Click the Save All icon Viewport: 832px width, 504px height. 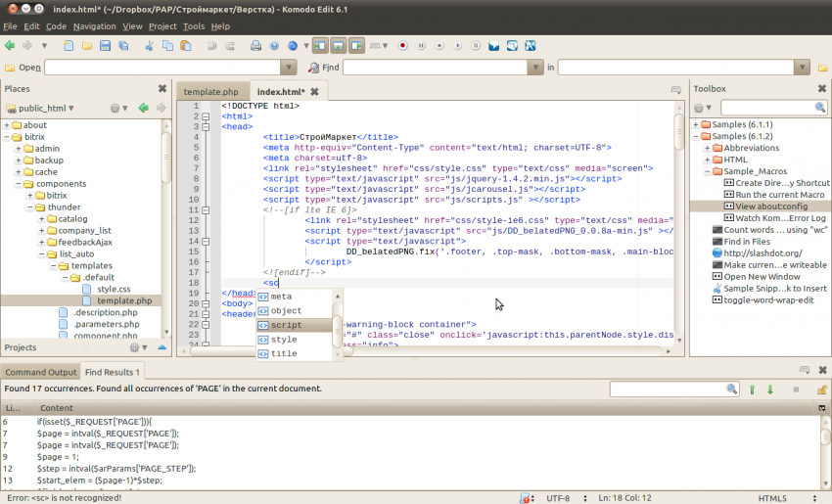123,46
